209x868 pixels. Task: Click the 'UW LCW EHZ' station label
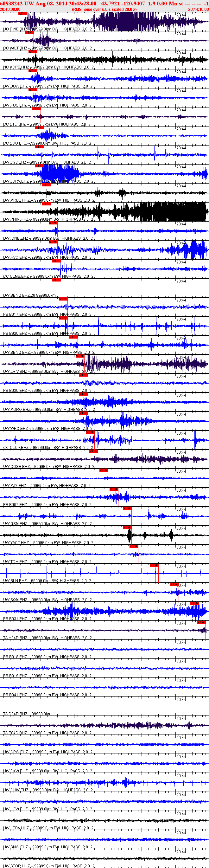pos(16,809)
